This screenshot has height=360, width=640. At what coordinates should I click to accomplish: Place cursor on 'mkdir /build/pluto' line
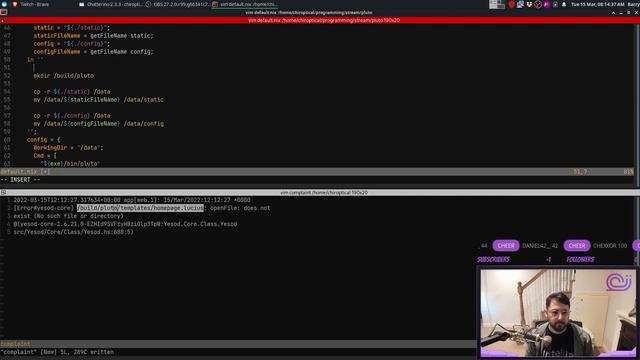[x=63, y=76]
